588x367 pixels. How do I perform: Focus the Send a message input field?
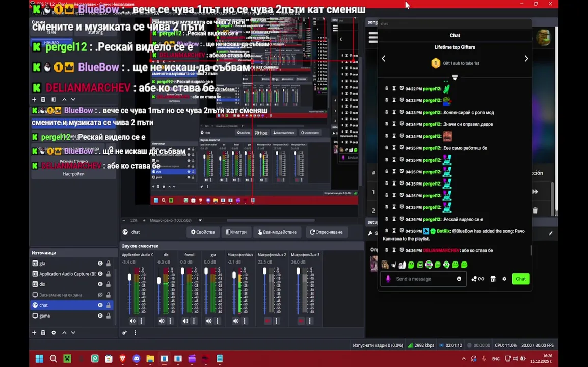point(424,279)
